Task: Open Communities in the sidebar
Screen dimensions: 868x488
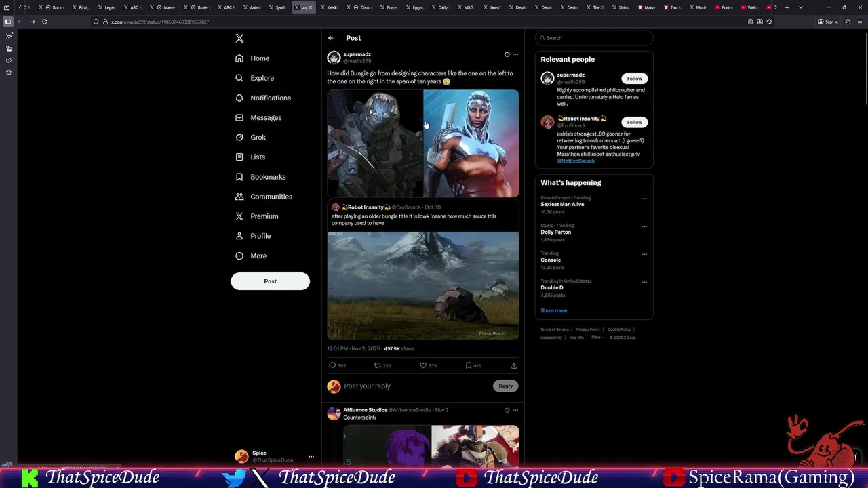Action: (x=264, y=197)
